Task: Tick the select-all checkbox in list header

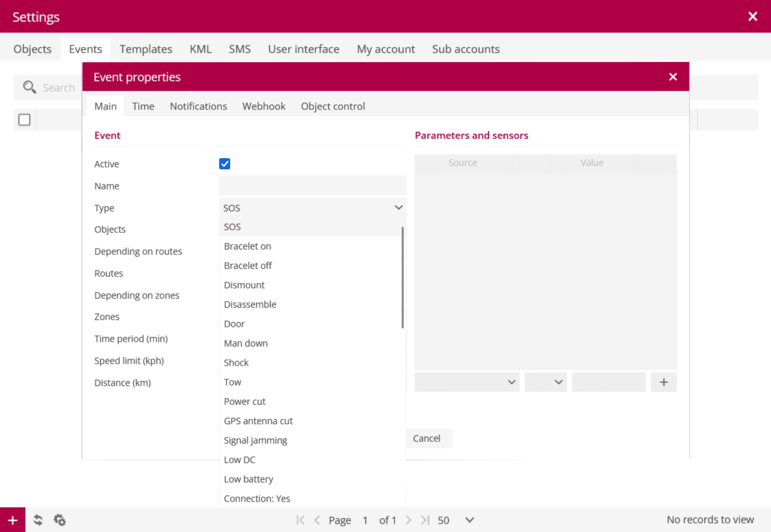Action: (24, 120)
